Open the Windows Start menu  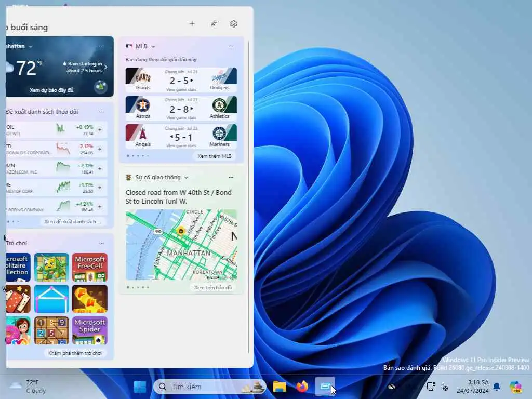point(140,387)
